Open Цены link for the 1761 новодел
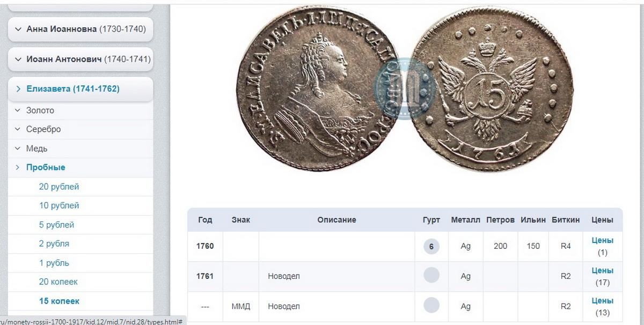This screenshot has height=325, width=644. pyautogui.click(x=602, y=270)
